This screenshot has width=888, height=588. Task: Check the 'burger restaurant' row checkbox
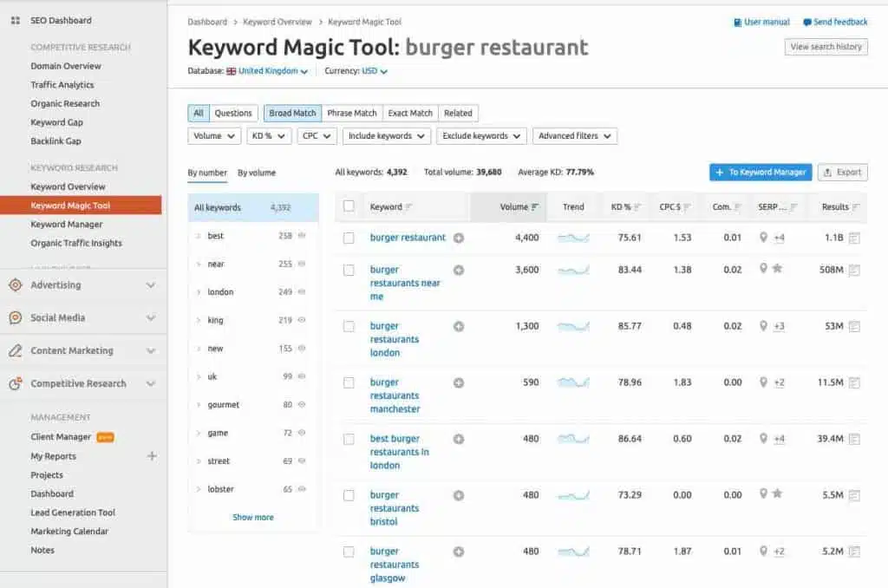(349, 238)
